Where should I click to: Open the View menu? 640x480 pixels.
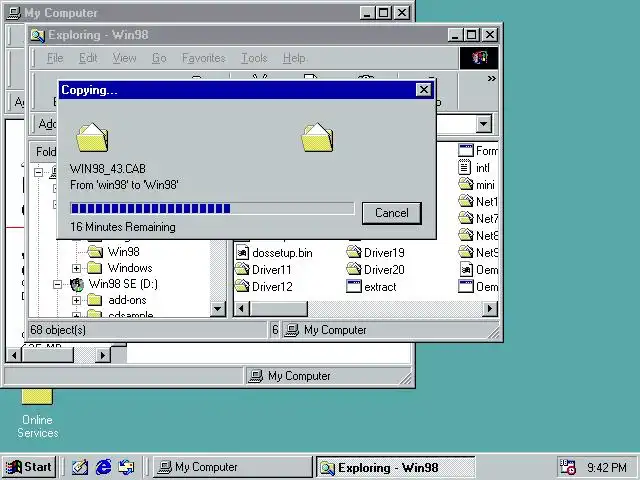pos(124,58)
